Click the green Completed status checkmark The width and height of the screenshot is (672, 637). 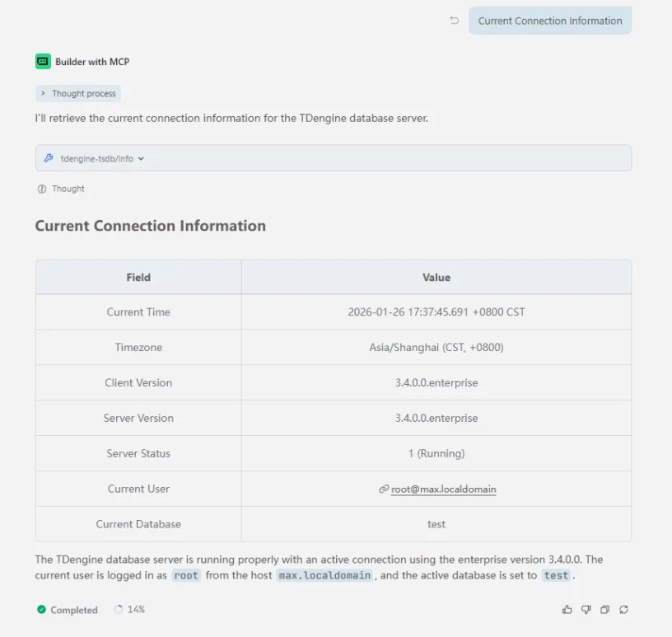[x=41, y=610]
